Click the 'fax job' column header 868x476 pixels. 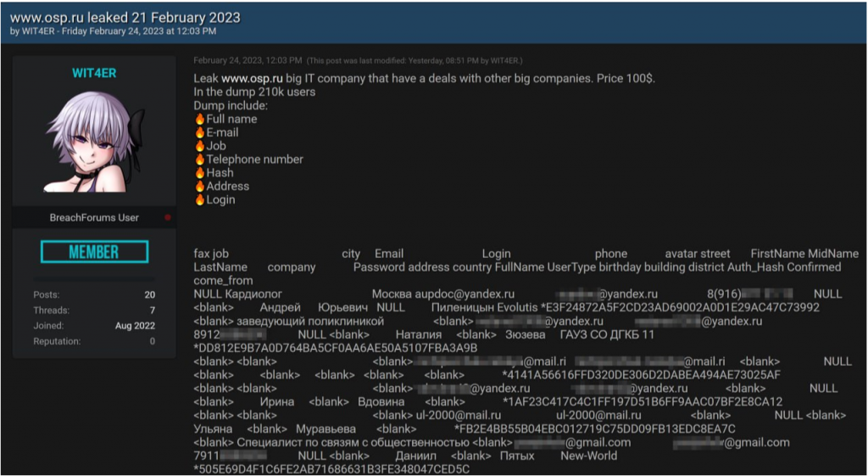click(x=211, y=254)
